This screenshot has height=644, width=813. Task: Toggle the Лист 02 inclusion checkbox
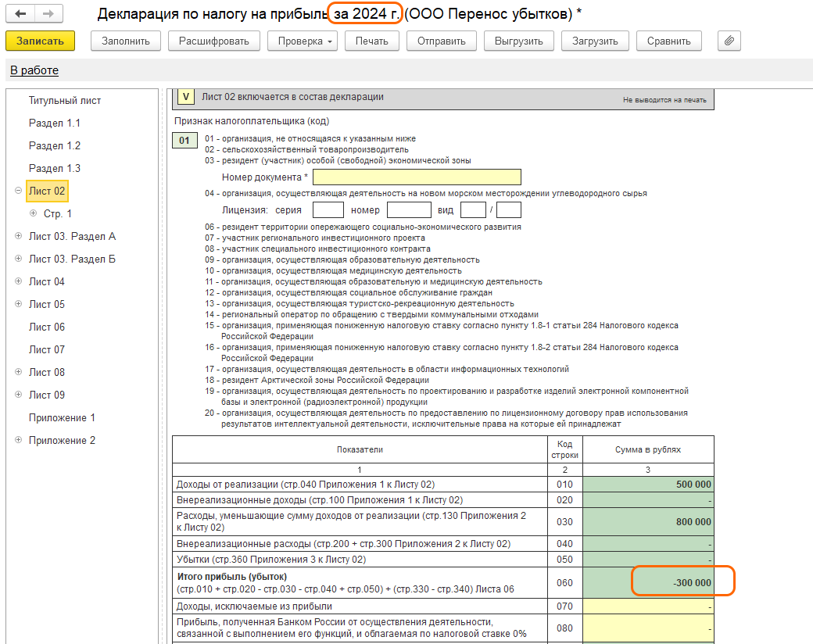[185, 97]
